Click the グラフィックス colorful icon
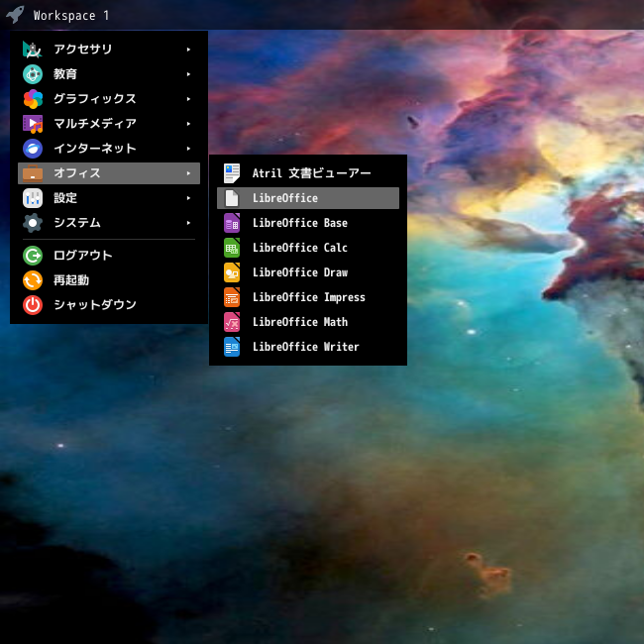This screenshot has width=644, height=644. coord(33,99)
